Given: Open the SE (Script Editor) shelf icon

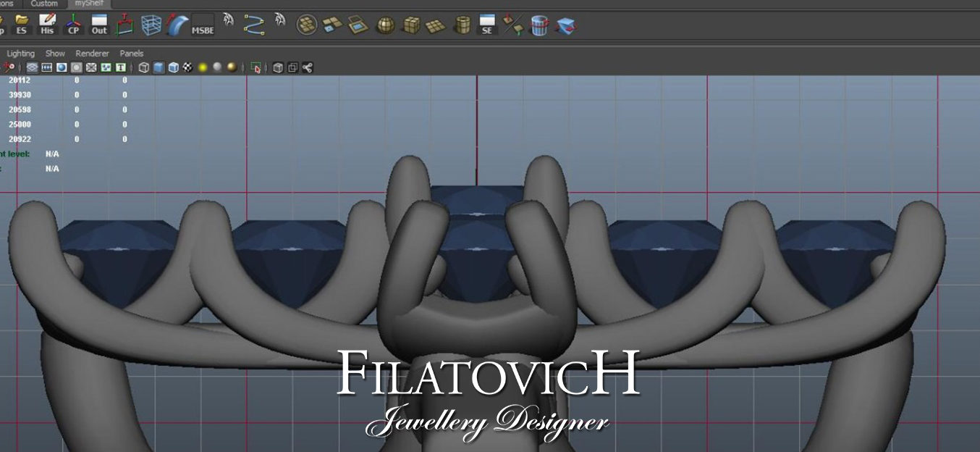Looking at the screenshot, I should click(487, 25).
